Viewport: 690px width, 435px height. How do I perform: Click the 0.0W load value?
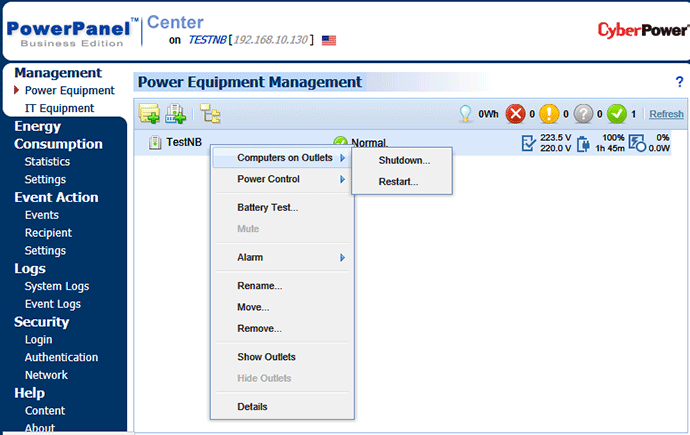[659, 148]
